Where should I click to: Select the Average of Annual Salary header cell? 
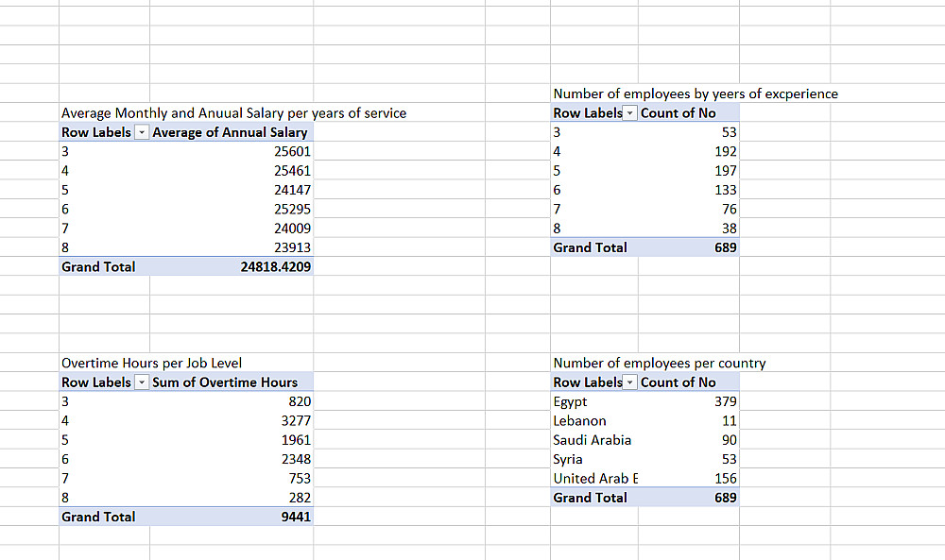(x=232, y=132)
